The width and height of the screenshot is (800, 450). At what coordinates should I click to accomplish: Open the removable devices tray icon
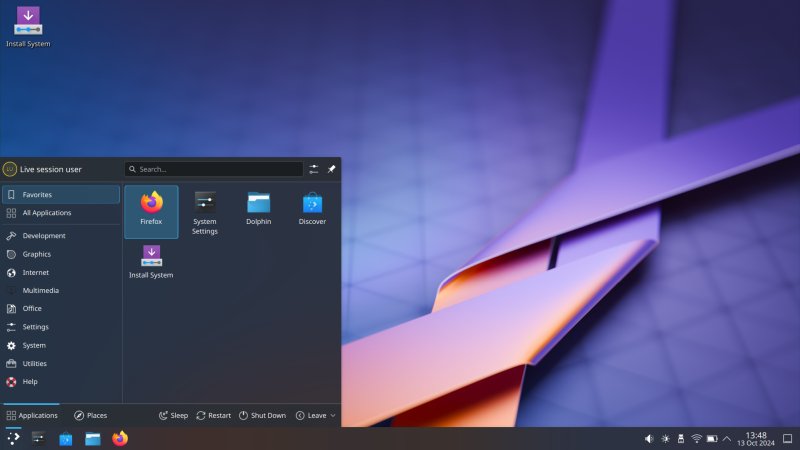[681, 439]
